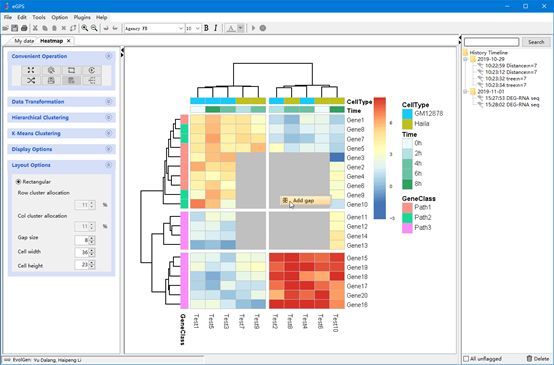Expand the K-Means Clustering panel

point(108,133)
